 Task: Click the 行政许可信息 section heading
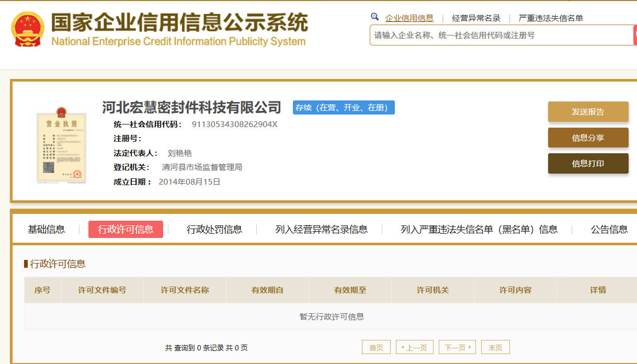[58, 264]
